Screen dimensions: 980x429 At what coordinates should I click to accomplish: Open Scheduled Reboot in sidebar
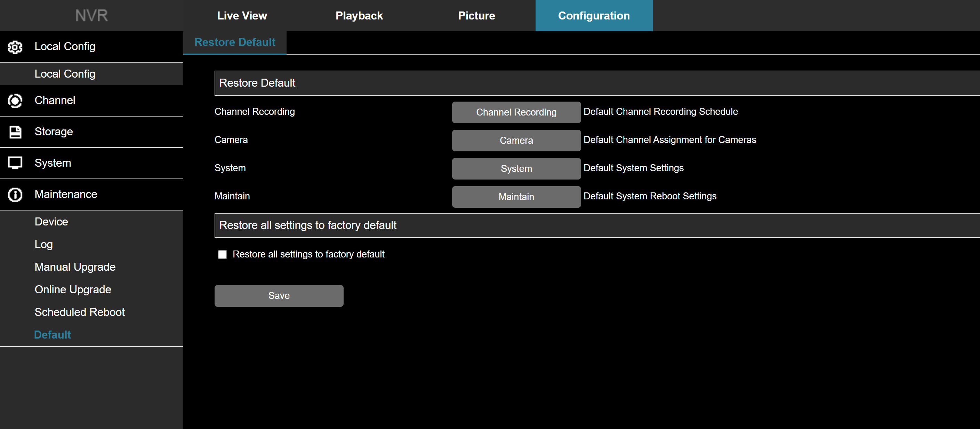point(80,312)
